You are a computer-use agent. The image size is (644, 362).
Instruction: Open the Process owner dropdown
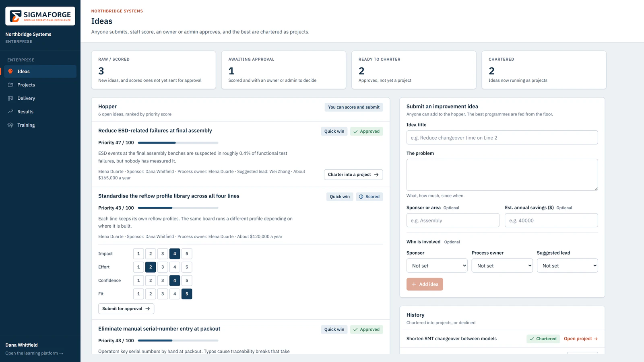502,266
